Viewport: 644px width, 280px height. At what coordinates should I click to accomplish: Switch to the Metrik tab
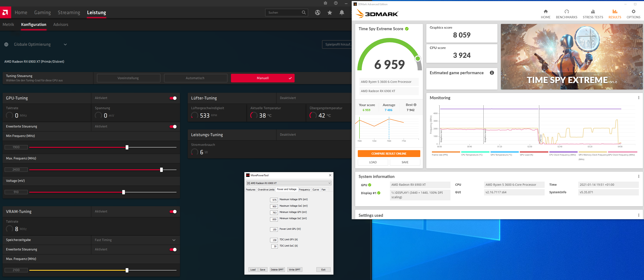tap(8, 25)
